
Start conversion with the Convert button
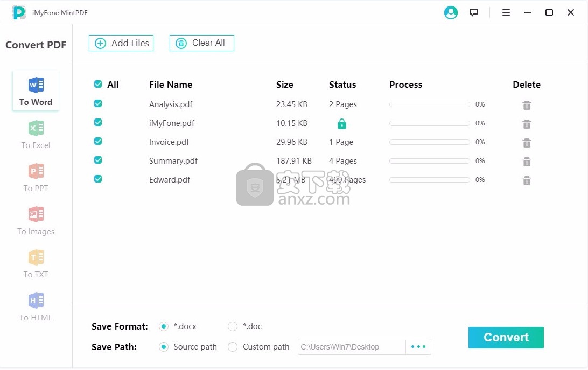coord(506,337)
